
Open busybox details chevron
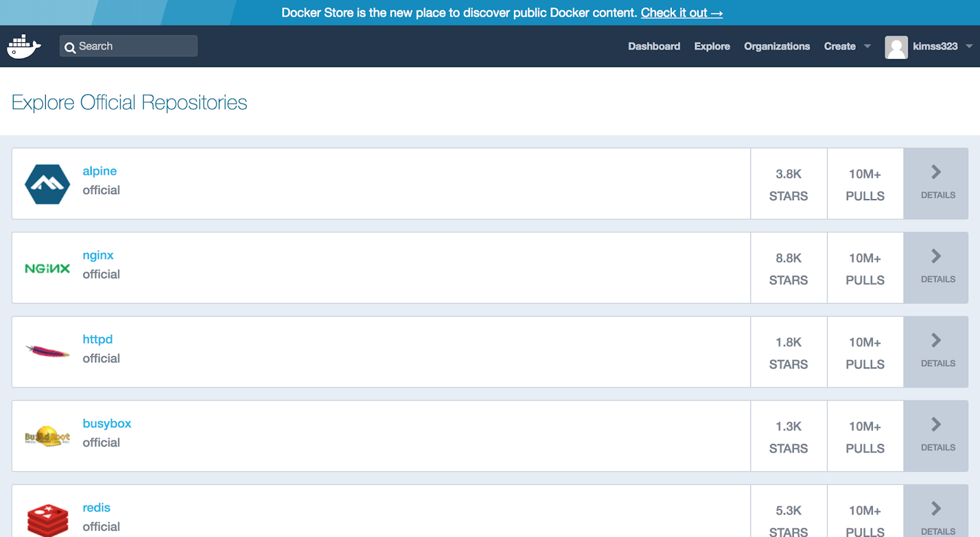(x=936, y=424)
